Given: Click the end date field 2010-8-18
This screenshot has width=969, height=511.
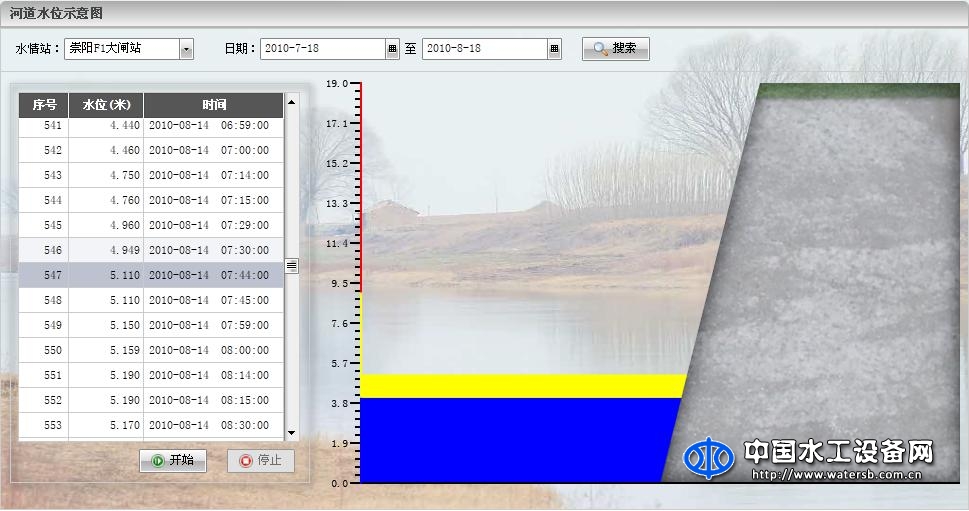Looking at the screenshot, I should [484, 49].
